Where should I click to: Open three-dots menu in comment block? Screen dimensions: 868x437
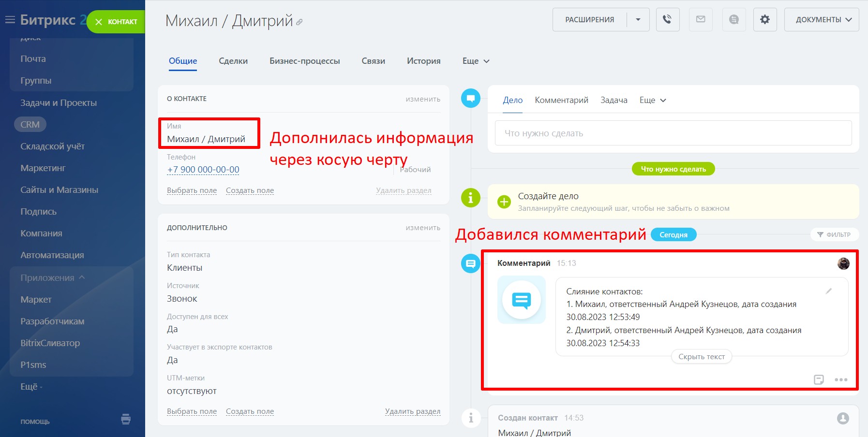click(x=841, y=379)
